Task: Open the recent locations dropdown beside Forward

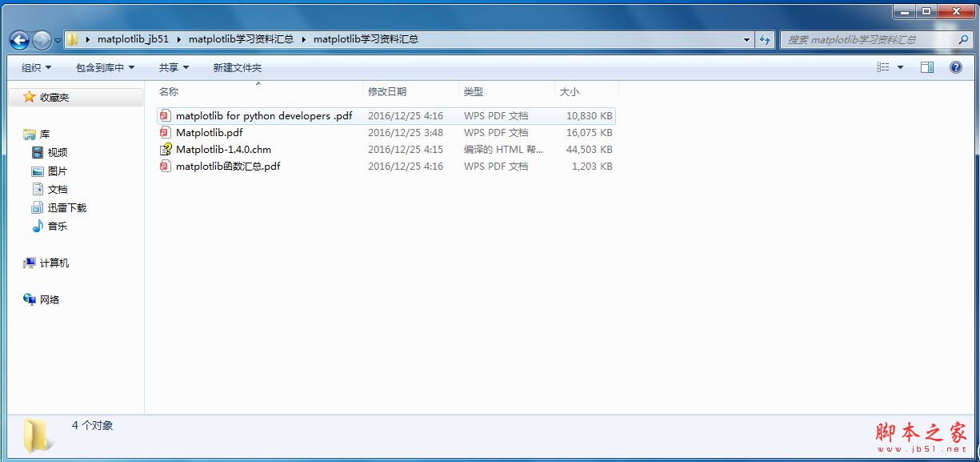Action: [58, 40]
